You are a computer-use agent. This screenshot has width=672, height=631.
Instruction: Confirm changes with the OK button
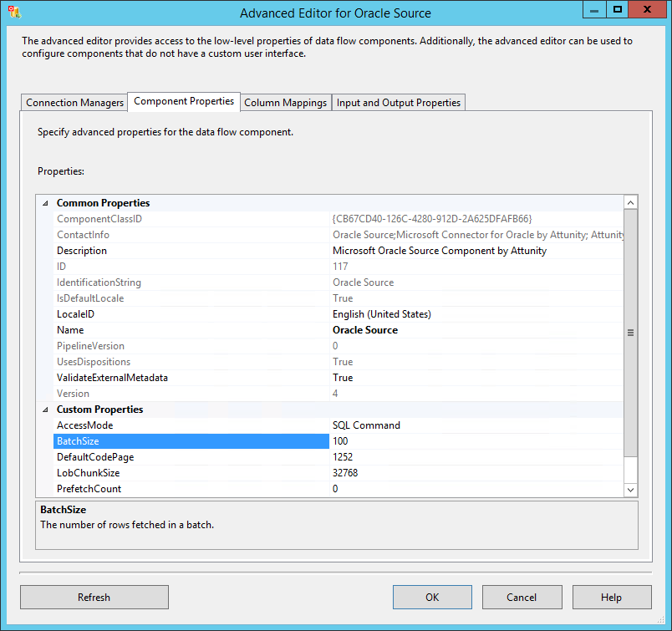(431, 597)
